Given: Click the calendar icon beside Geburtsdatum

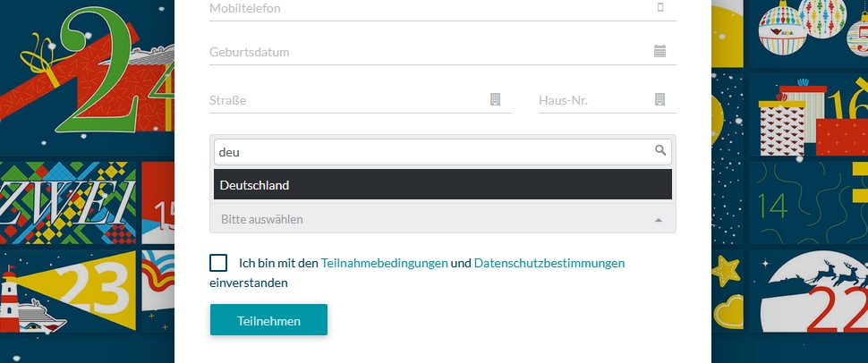Looking at the screenshot, I should pyautogui.click(x=660, y=51).
